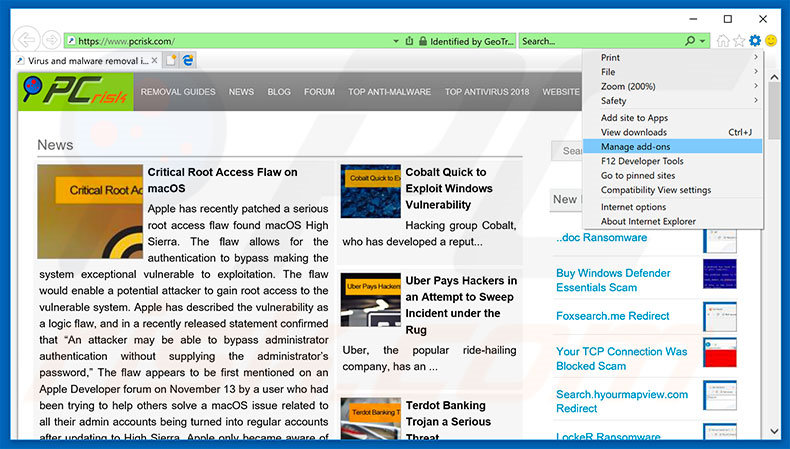Image resolution: width=790 pixels, height=449 pixels.
Task: Go to the BLOG section
Action: point(279,92)
